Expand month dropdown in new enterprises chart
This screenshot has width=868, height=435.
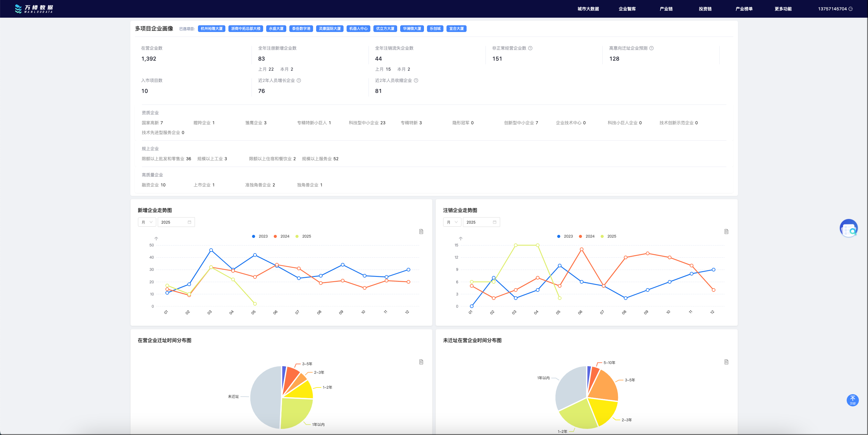click(147, 222)
